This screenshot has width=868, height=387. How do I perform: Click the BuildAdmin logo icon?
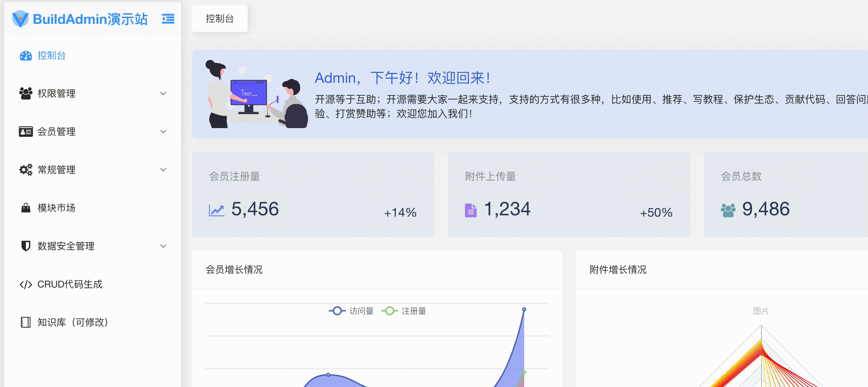(x=20, y=19)
